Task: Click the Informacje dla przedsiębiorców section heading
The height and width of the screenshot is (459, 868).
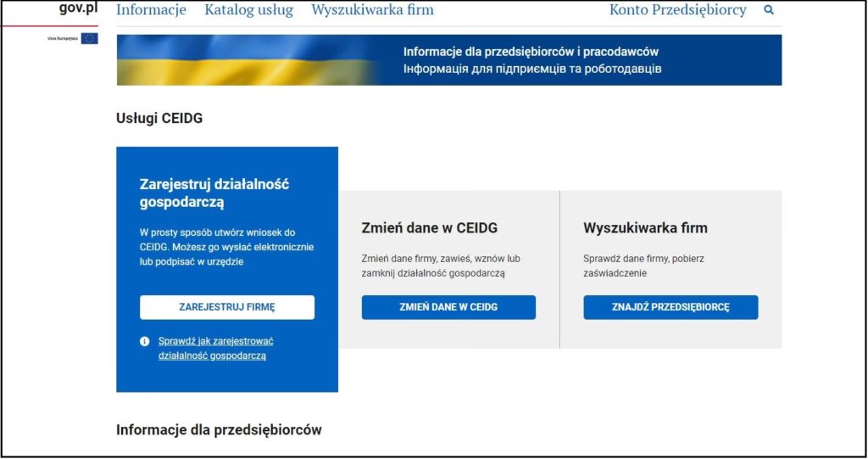Action: pyautogui.click(x=219, y=429)
